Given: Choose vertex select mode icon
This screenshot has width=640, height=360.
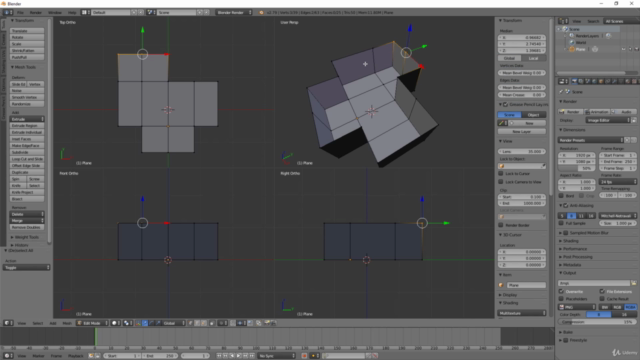Looking at the screenshot, I should coord(190,323).
